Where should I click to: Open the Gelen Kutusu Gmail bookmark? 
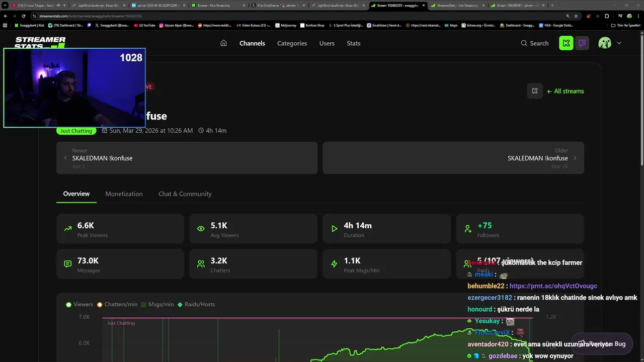[253, 25]
